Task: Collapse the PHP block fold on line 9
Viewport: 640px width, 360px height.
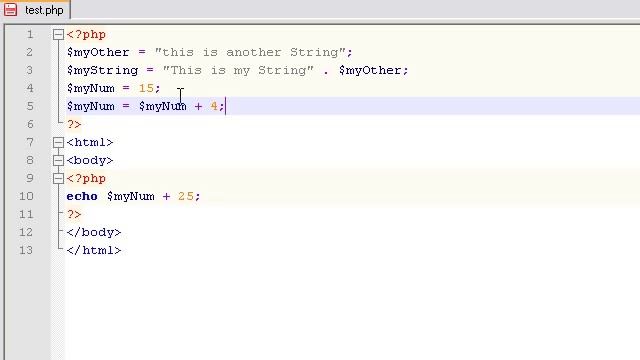Action: pyautogui.click(x=58, y=178)
